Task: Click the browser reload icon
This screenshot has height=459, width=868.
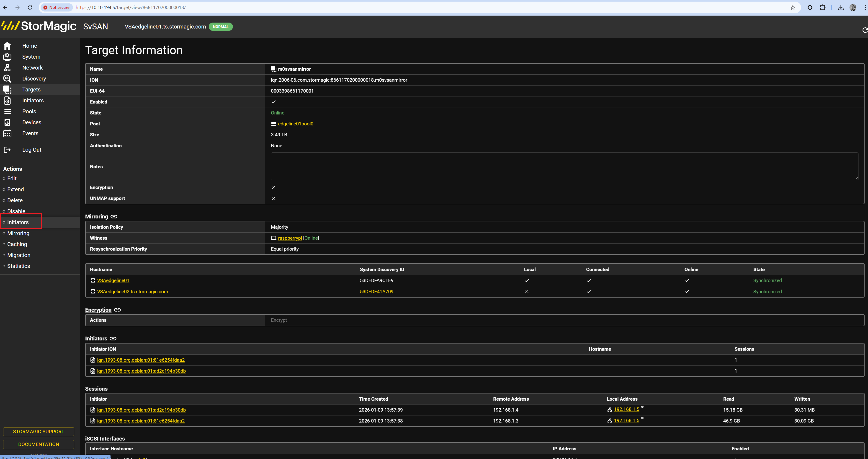Action: point(30,8)
